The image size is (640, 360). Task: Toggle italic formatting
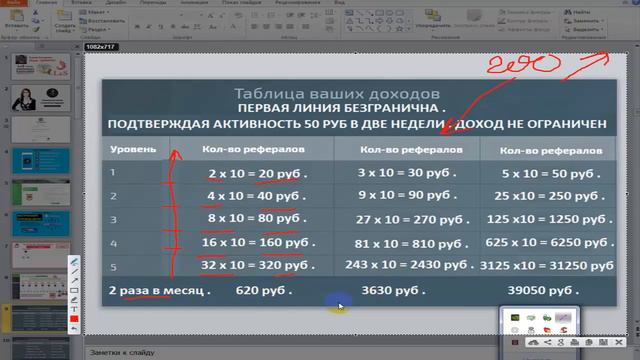(149, 27)
